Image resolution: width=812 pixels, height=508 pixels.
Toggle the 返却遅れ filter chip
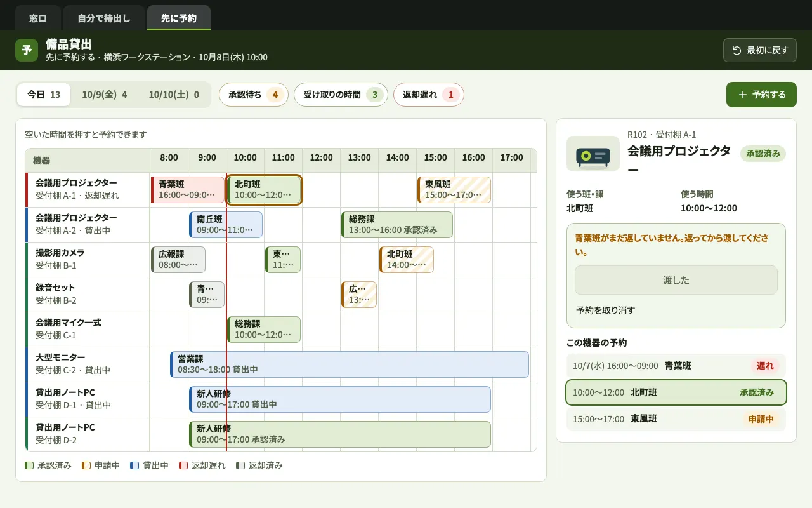coord(429,95)
